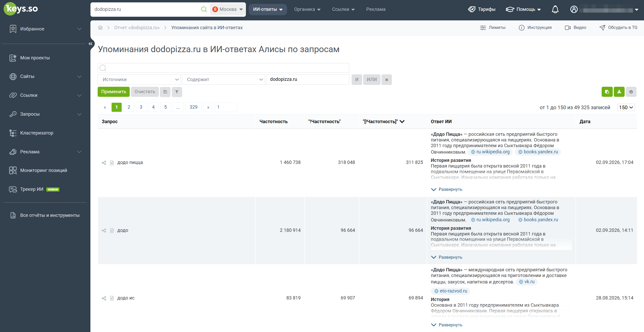Open the Ссылки top navigation menu

click(343, 9)
